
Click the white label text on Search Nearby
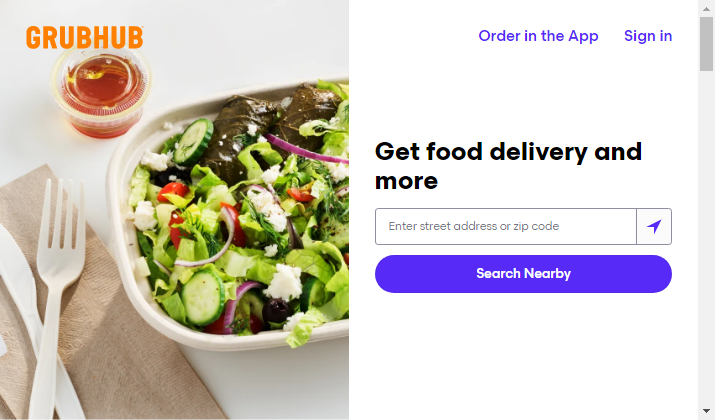523,274
